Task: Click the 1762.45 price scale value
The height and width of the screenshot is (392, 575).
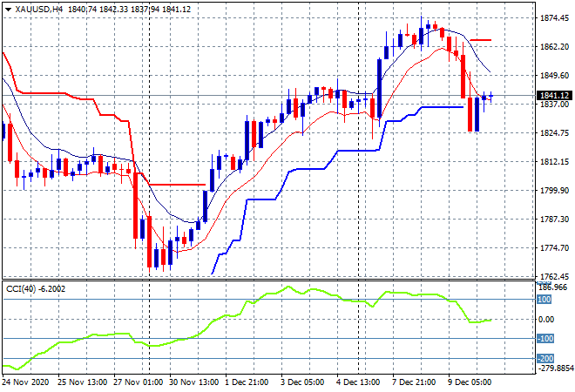Action: coord(554,276)
